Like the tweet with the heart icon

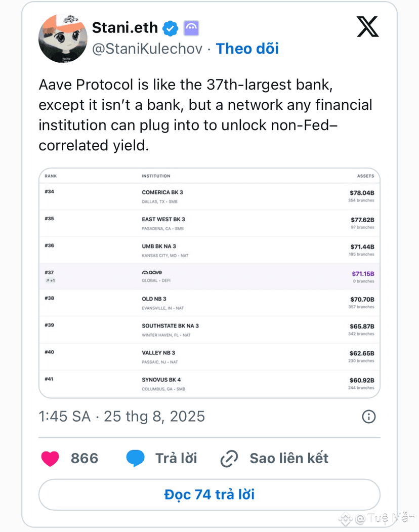50,459
